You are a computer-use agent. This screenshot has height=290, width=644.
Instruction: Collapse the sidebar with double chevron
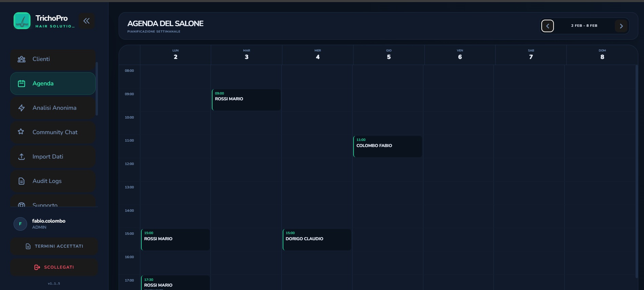pyautogui.click(x=86, y=21)
